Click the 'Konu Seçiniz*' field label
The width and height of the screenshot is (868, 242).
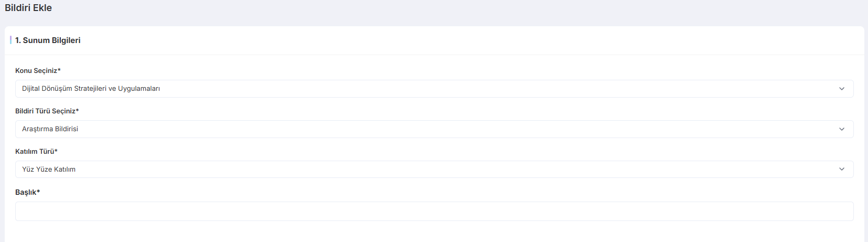coord(36,70)
